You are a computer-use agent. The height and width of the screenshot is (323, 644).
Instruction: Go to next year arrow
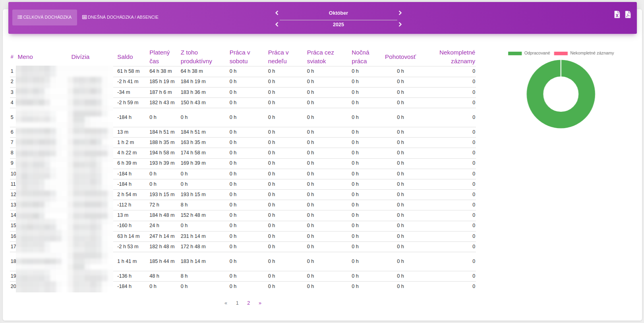400,24
